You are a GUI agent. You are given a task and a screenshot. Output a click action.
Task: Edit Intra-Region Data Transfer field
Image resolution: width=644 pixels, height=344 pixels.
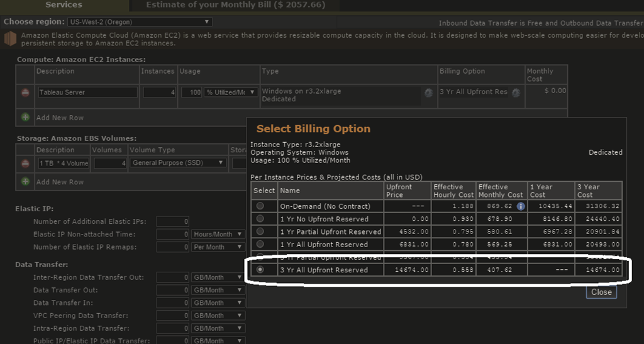pos(172,328)
